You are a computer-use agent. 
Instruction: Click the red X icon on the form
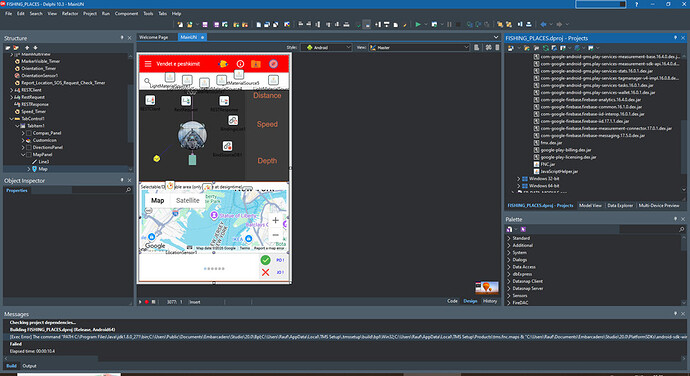[265, 272]
